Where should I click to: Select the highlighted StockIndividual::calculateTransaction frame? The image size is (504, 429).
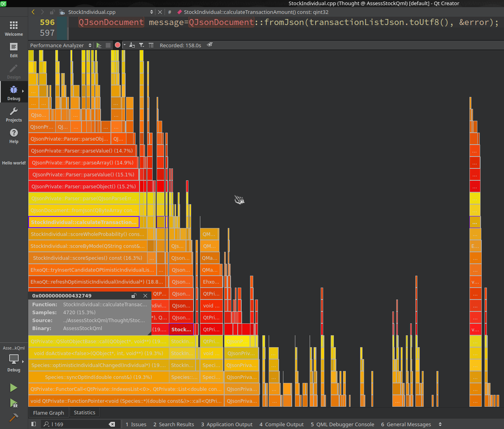click(x=83, y=222)
